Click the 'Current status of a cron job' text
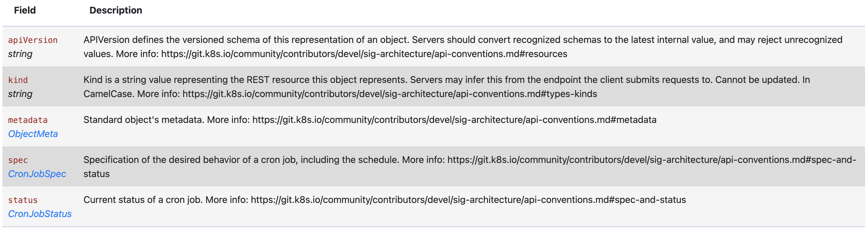The height and width of the screenshot is (230, 868). click(x=143, y=200)
